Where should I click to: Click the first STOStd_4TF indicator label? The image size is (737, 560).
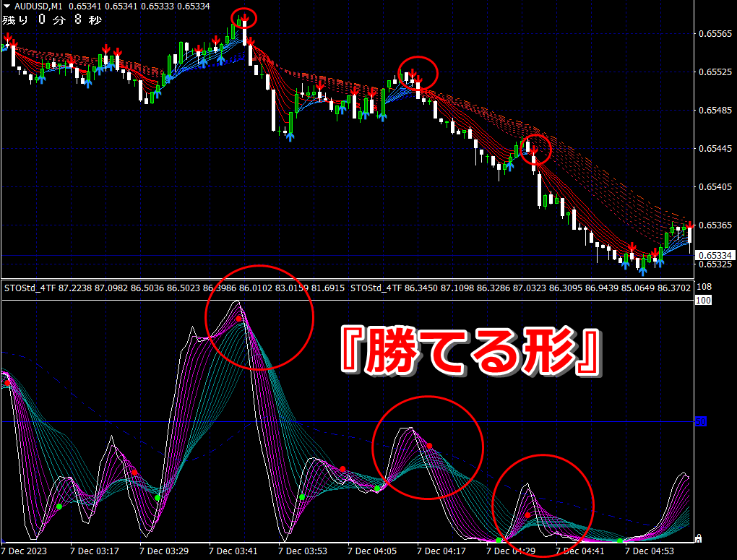(30, 288)
